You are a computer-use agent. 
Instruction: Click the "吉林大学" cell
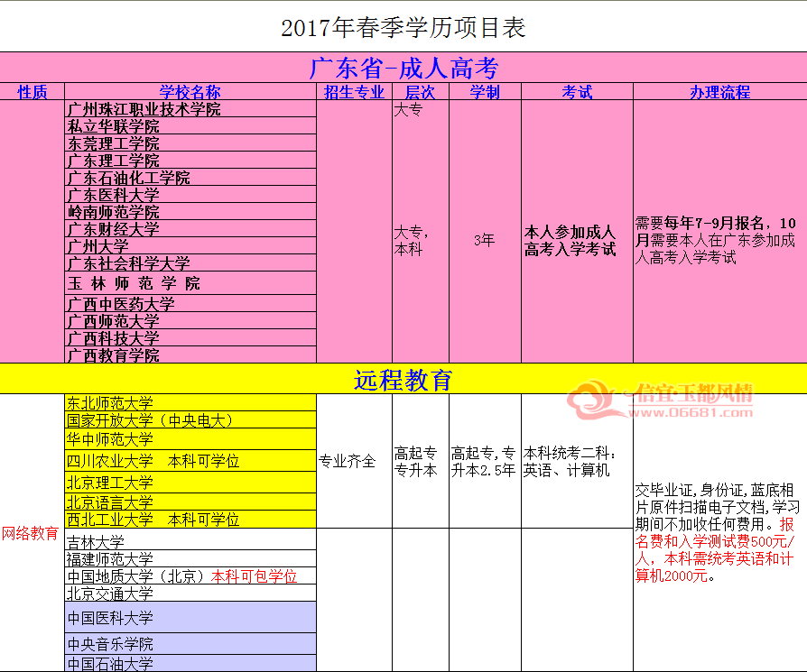pos(190,540)
